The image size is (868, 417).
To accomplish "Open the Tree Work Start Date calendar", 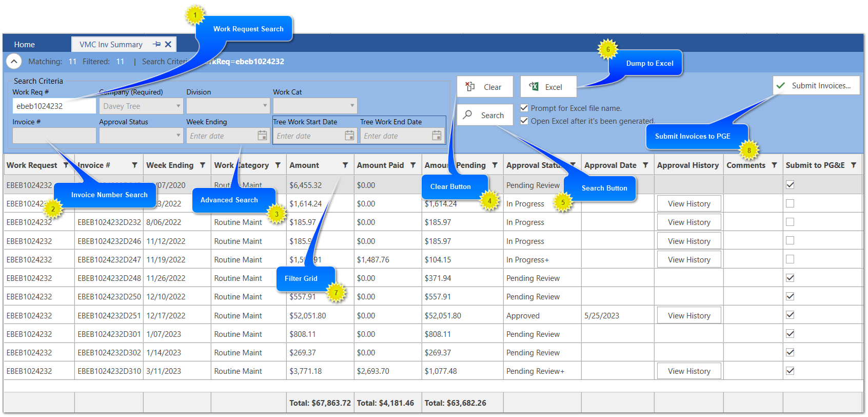I will coord(349,136).
